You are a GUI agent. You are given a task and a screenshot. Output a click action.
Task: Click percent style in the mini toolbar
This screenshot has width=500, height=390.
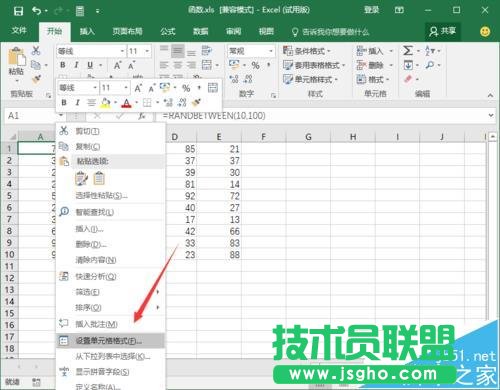[186, 88]
